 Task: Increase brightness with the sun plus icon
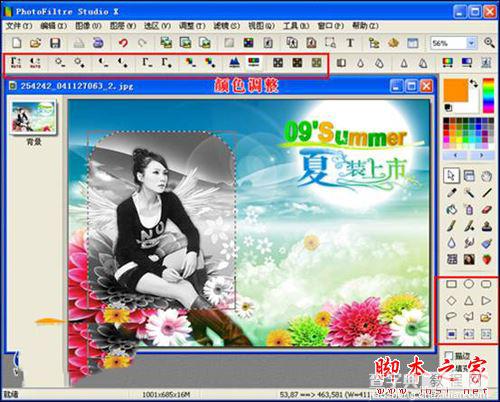(79, 62)
